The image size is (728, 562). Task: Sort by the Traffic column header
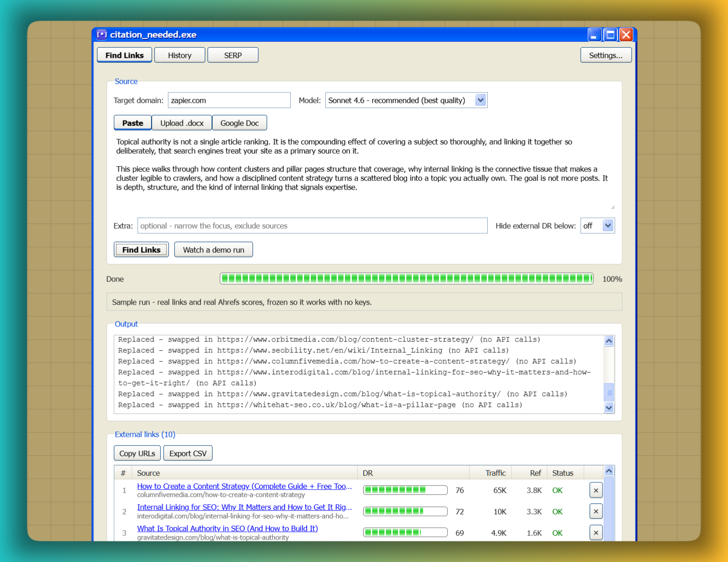coord(490,473)
